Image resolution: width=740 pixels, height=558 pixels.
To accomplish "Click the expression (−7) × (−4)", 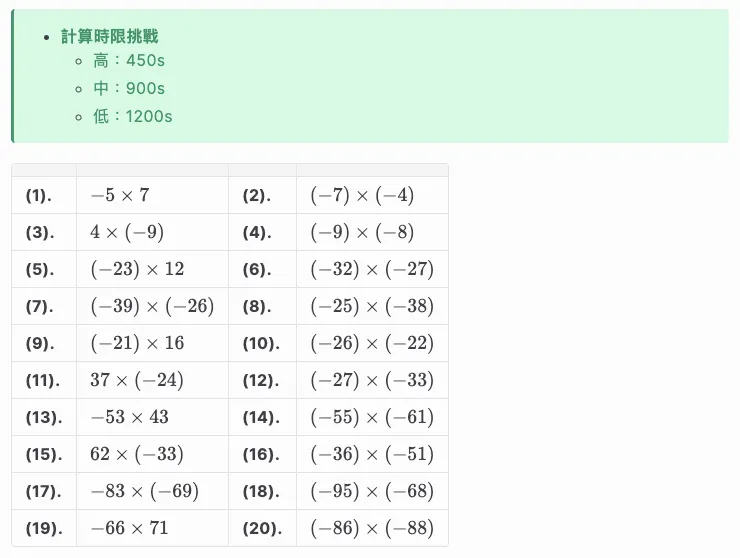I will (362, 195).
